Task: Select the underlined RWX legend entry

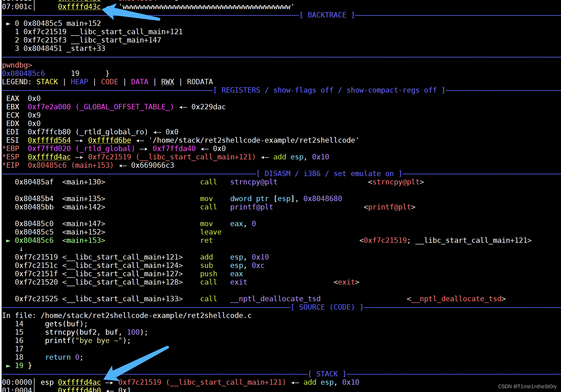Action: pyautogui.click(x=167, y=82)
